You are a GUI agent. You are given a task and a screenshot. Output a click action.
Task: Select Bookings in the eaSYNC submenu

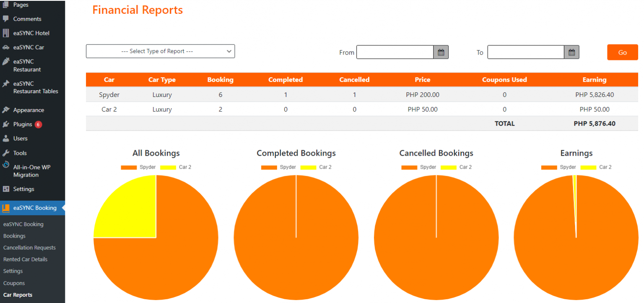point(14,236)
